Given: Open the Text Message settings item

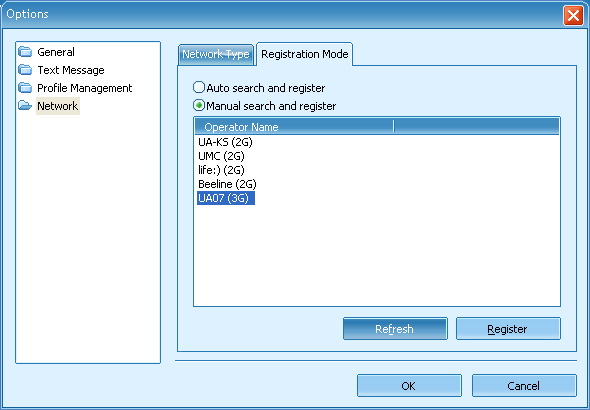Looking at the screenshot, I should 71,70.
